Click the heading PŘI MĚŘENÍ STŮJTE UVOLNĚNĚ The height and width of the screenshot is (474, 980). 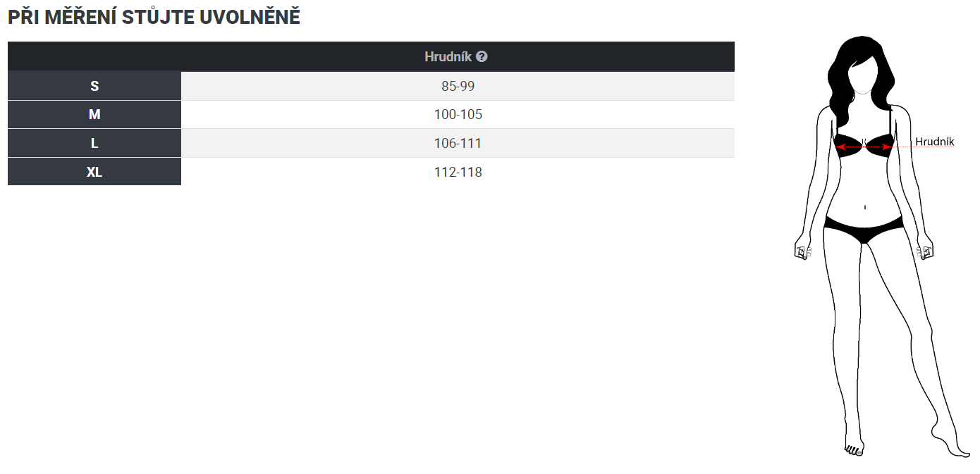coord(154,18)
